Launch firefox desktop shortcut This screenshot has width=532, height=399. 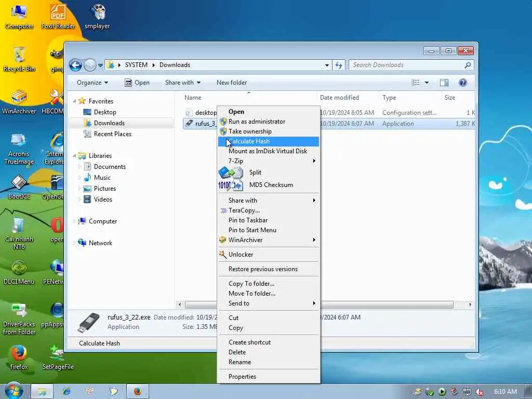(19, 357)
